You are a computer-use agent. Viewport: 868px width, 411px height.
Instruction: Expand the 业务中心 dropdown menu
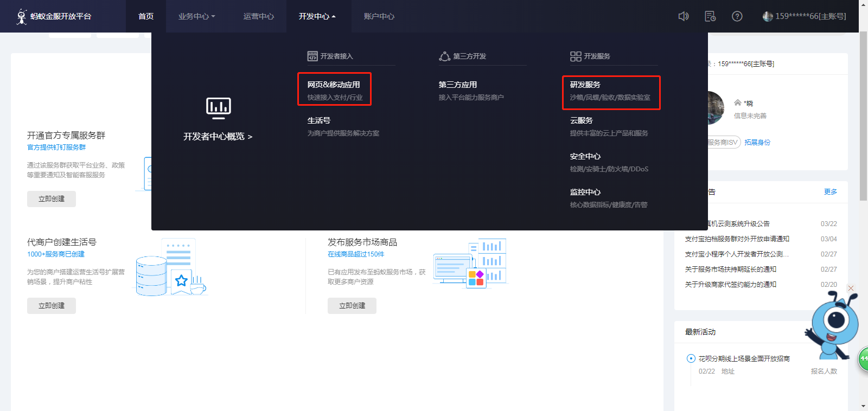(x=197, y=16)
